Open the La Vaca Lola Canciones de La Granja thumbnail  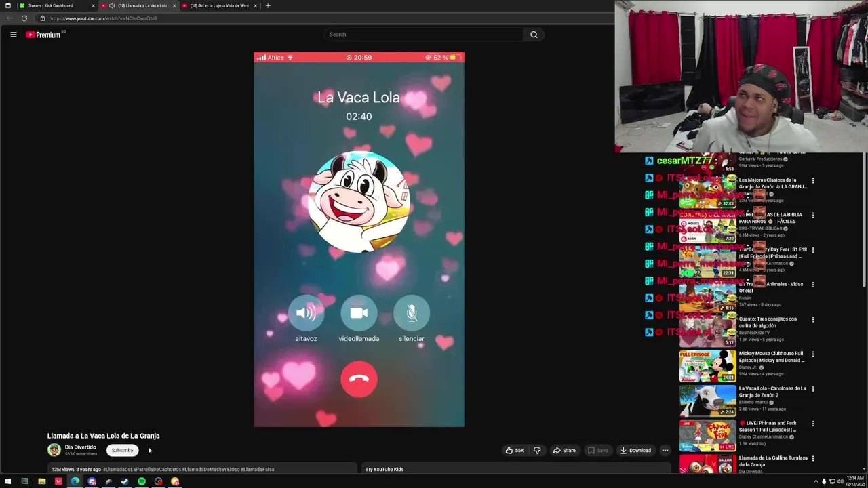707,401
